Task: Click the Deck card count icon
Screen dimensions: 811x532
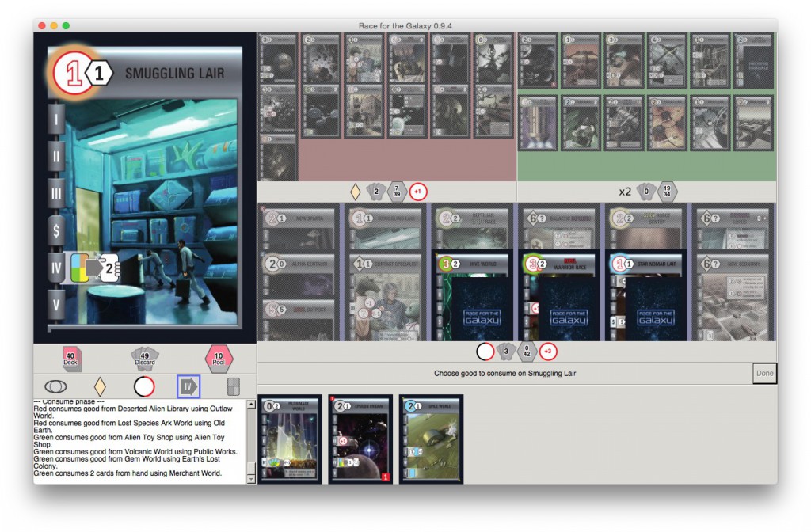Action: tap(72, 359)
